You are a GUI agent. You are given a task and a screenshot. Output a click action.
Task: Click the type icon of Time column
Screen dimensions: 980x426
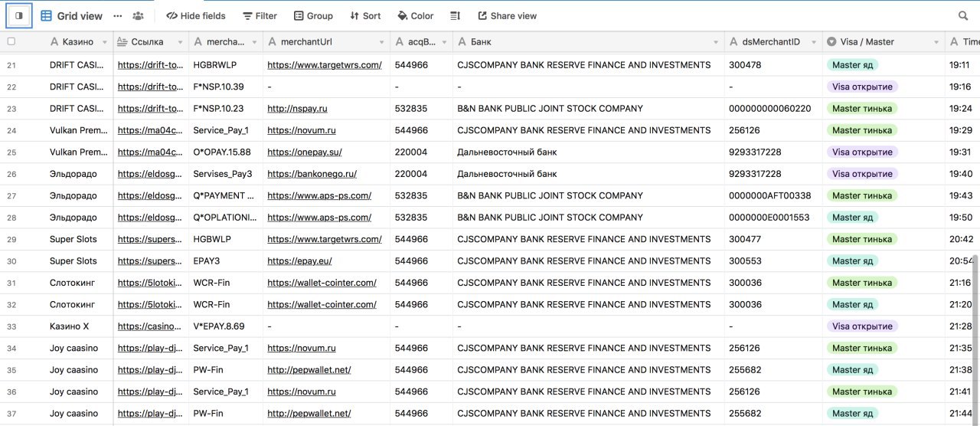954,41
